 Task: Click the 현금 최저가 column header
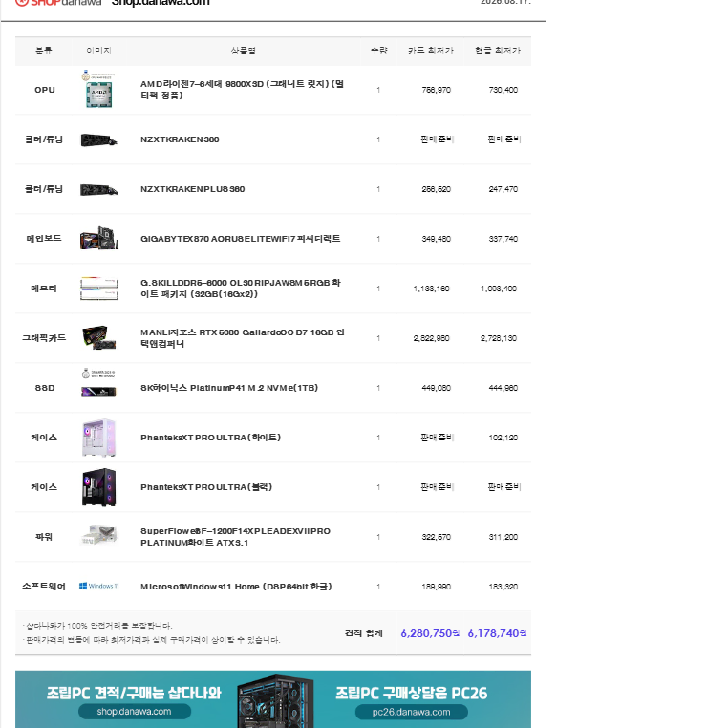pos(498,51)
